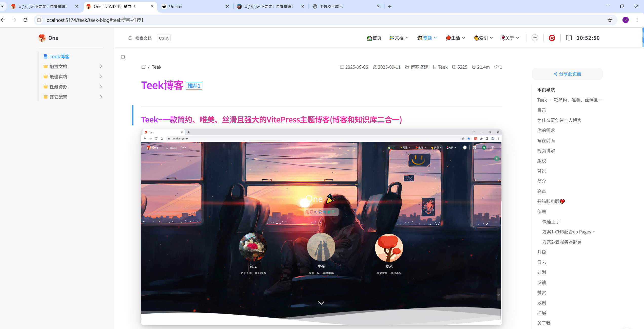Open the 文档 dropdown menu
644x329 pixels.
click(399, 38)
